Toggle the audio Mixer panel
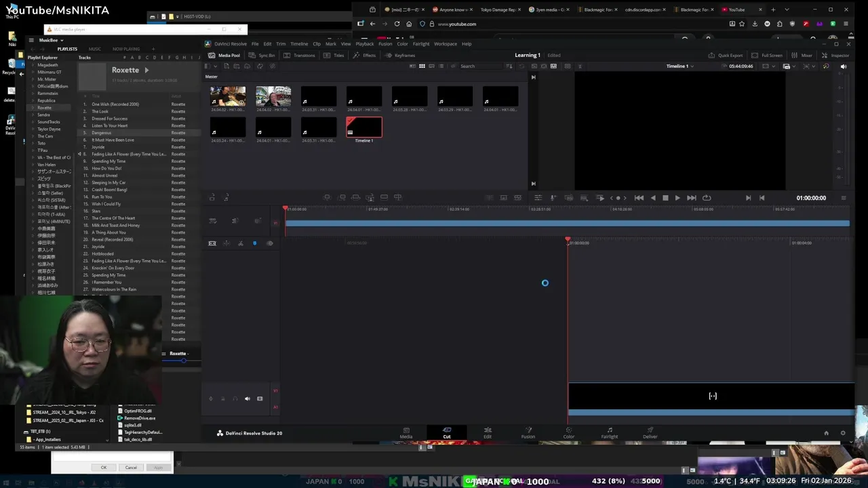Screen dimensions: 868x488 (x=802, y=56)
